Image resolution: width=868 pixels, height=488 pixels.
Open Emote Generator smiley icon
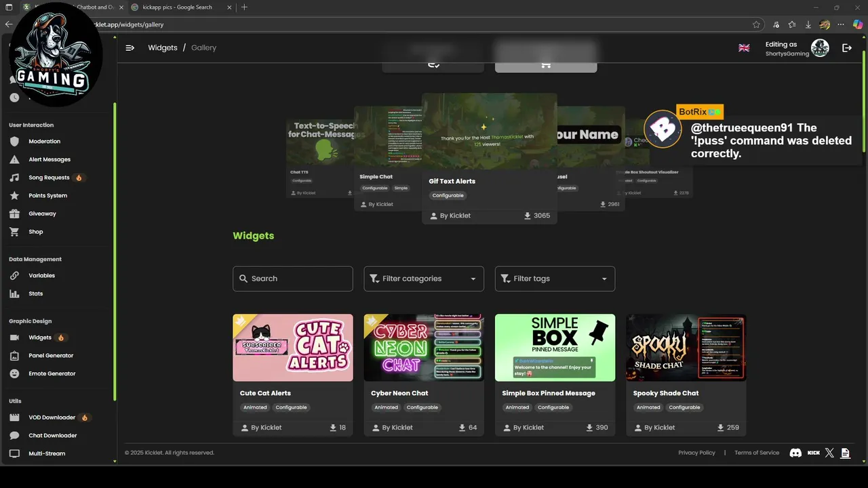coord(14,373)
